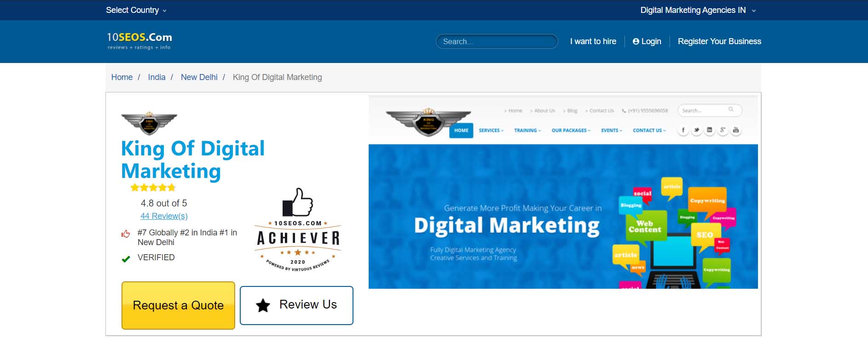Image resolution: width=868 pixels, height=343 pixels.
Task: Click the green verified checkmark icon
Action: point(126,259)
